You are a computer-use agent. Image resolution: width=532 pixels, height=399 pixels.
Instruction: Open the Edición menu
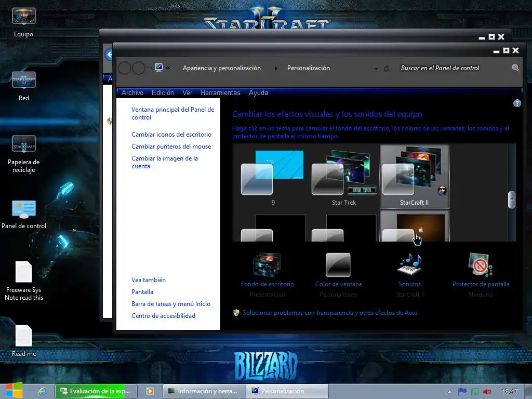pyautogui.click(x=163, y=92)
